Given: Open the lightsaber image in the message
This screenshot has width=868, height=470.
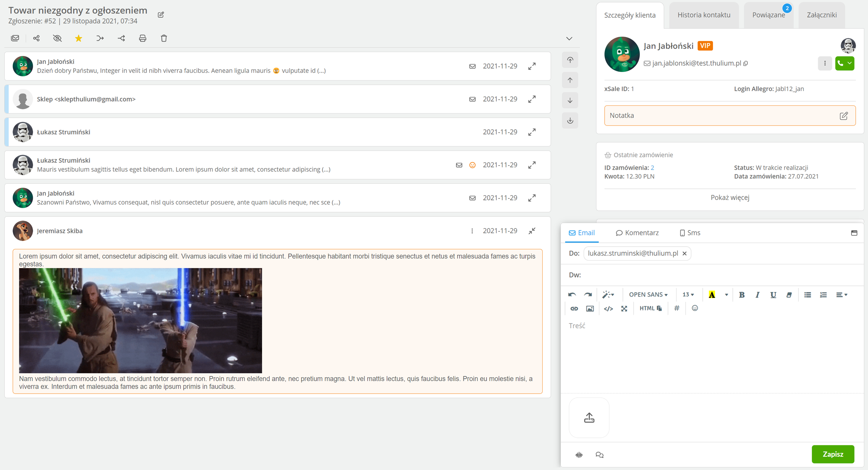Looking at the screenshot, I should pyautogui.click(x=141, y=320).
